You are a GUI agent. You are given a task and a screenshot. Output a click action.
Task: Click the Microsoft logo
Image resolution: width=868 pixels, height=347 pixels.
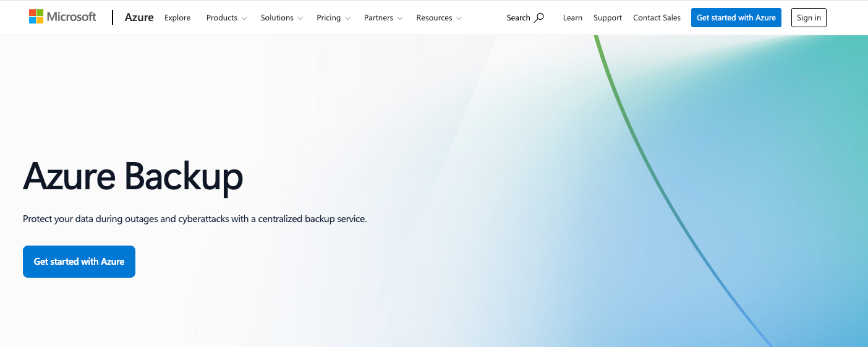(62, 17)
